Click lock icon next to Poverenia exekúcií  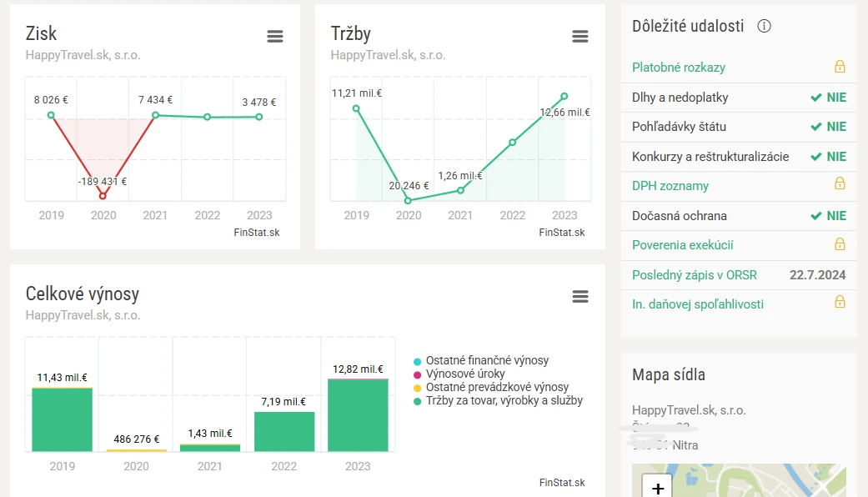840,244
